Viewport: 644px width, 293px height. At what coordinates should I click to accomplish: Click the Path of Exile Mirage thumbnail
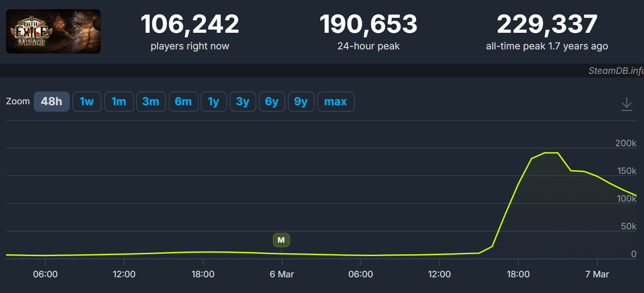click(53, 31)
